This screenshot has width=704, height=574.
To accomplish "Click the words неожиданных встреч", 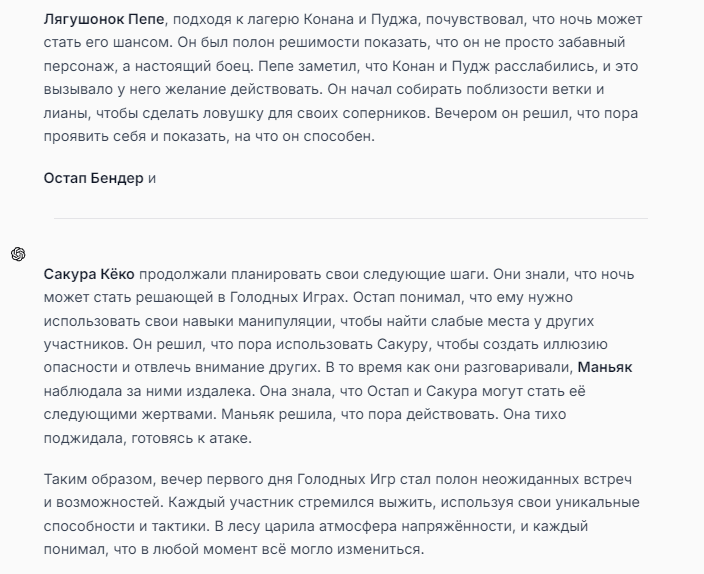I will click(x=557, y=479).
